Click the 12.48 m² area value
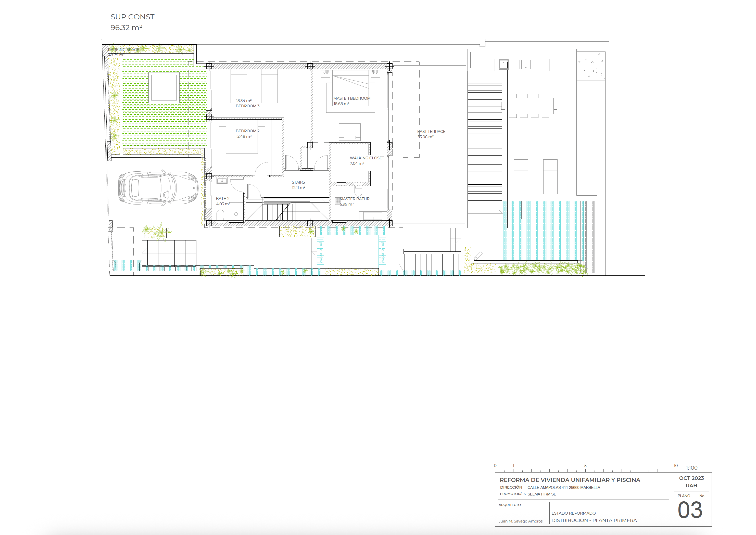The image size is (756, 535). 243,136
